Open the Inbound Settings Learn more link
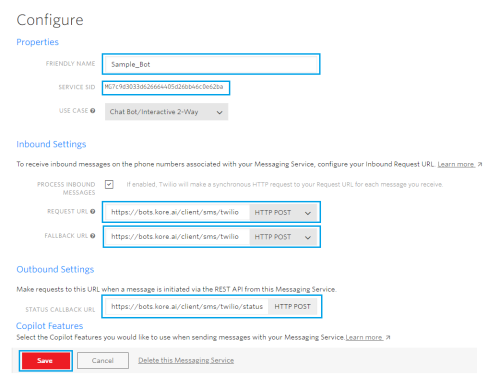Image resolution: width=500 pixels, height=375 pixels. click(x=456, y=164)
